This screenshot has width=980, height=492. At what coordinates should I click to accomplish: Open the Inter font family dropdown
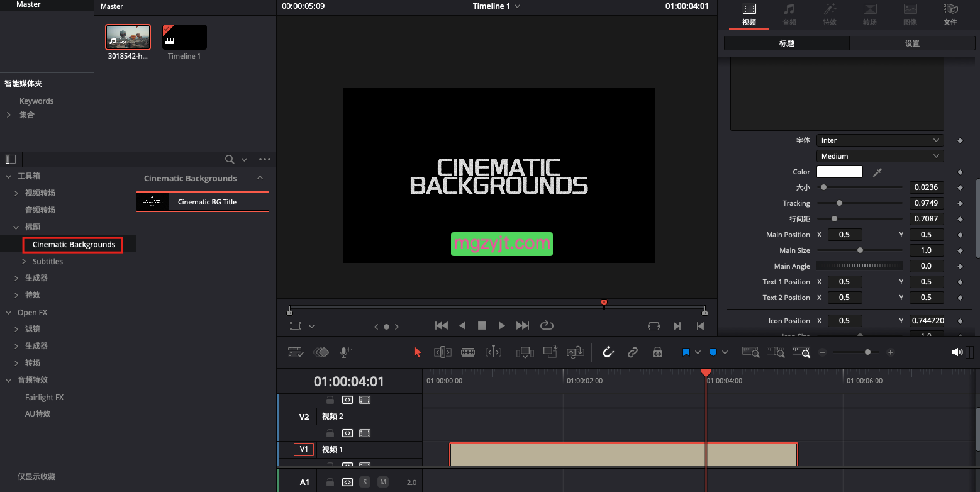[x=880, y=140]
